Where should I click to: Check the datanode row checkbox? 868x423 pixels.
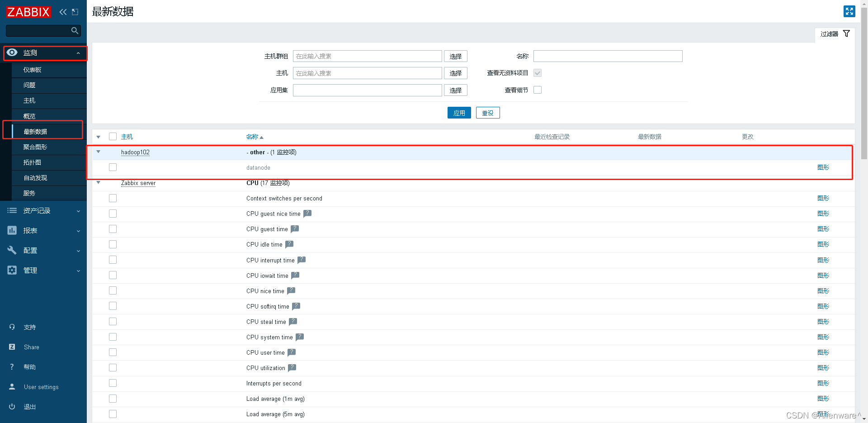113,167
